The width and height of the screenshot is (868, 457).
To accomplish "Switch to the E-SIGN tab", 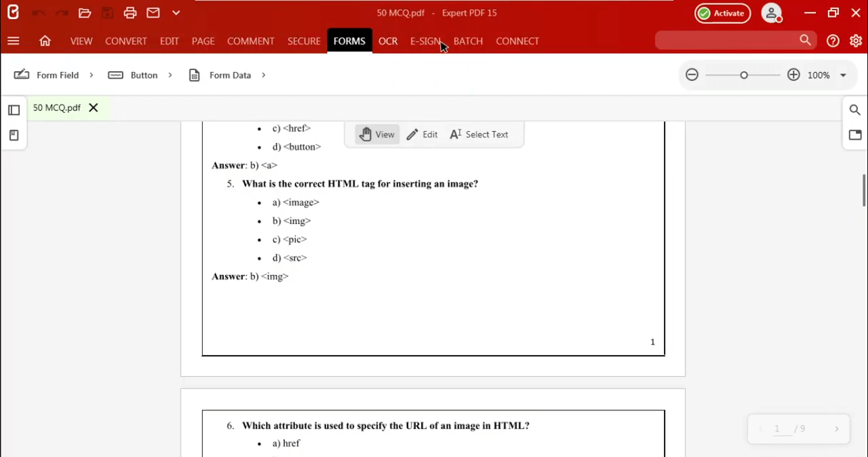I will click(425, 41).
